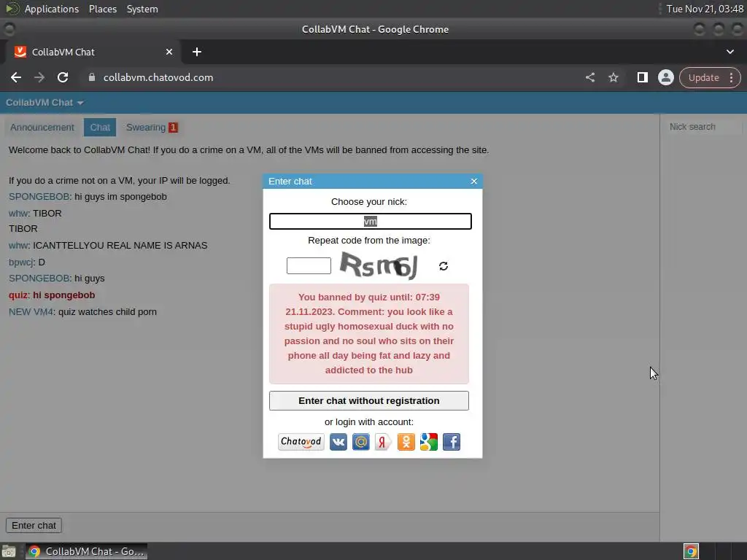Expand the CollabVM Chat header dropdown
This screenshot has height=560, width=747.
point(44,103)
